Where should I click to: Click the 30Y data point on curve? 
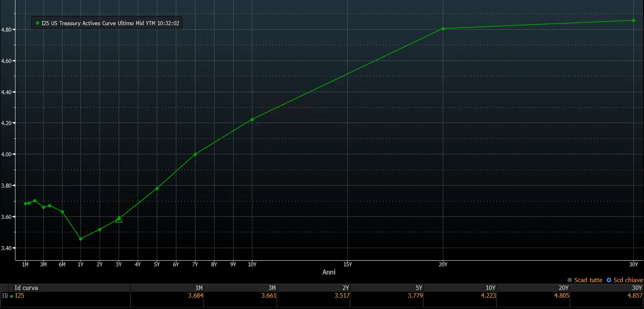pyautogui.click(x=633, y=20)
